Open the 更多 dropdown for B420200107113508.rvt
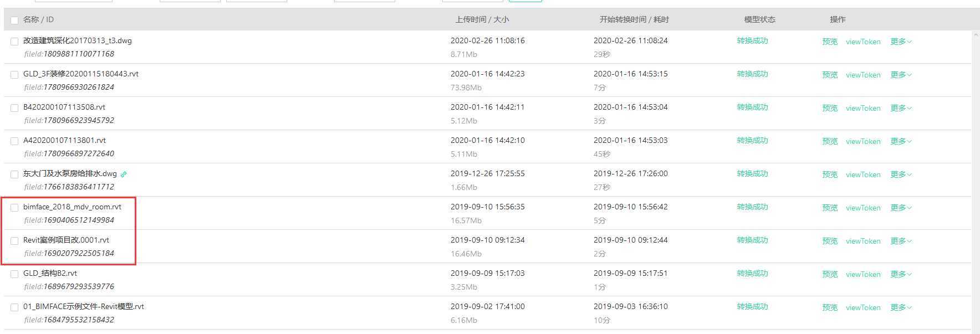The width and height of the screenshot is (980, 334). [901, 108]
